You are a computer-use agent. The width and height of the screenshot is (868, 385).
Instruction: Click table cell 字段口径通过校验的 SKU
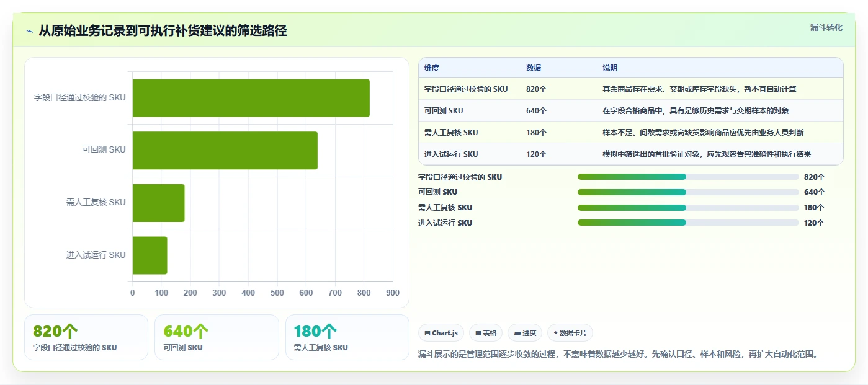pos(466,89)
